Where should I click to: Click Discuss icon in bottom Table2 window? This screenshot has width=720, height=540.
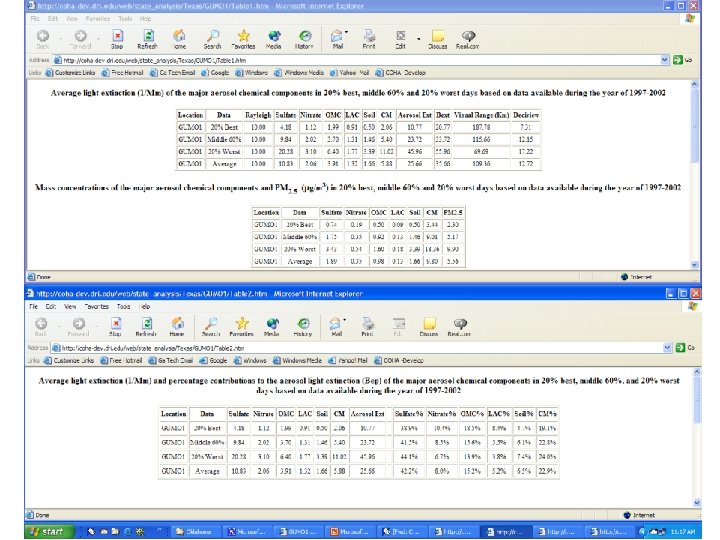[x=429, y=327]
